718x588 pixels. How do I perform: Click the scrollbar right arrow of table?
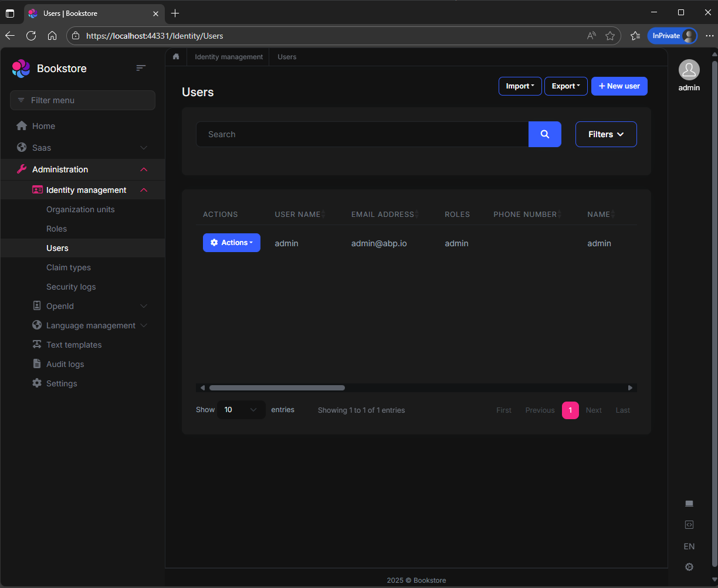pos(631,388)
